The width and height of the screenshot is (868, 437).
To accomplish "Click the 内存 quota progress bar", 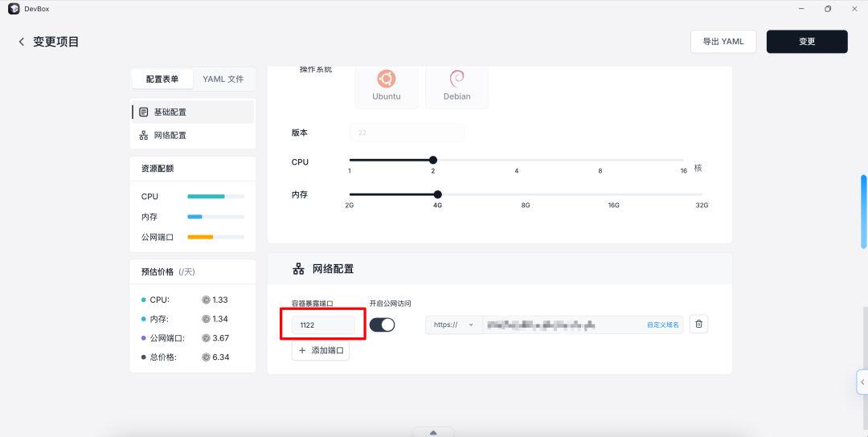I will [216, 217].
